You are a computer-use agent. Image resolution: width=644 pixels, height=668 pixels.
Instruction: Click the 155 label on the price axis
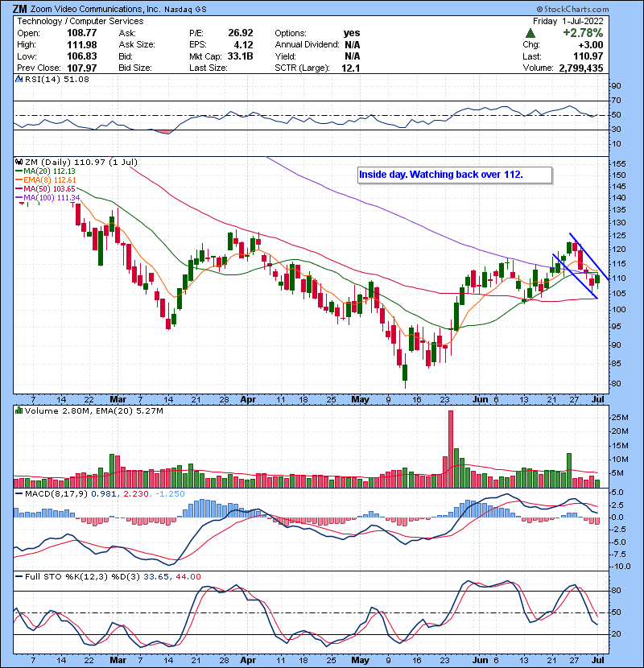(619, 164)
